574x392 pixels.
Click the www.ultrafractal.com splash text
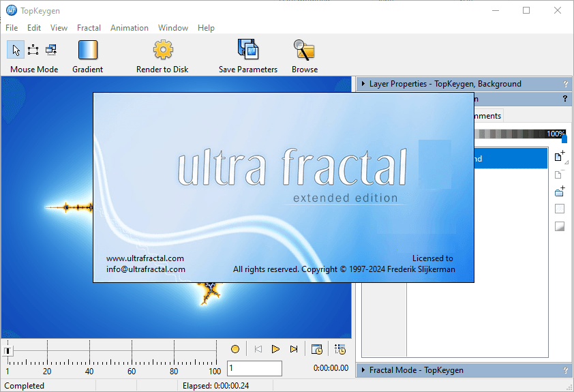pyautogui.click(x=145, y=258)
